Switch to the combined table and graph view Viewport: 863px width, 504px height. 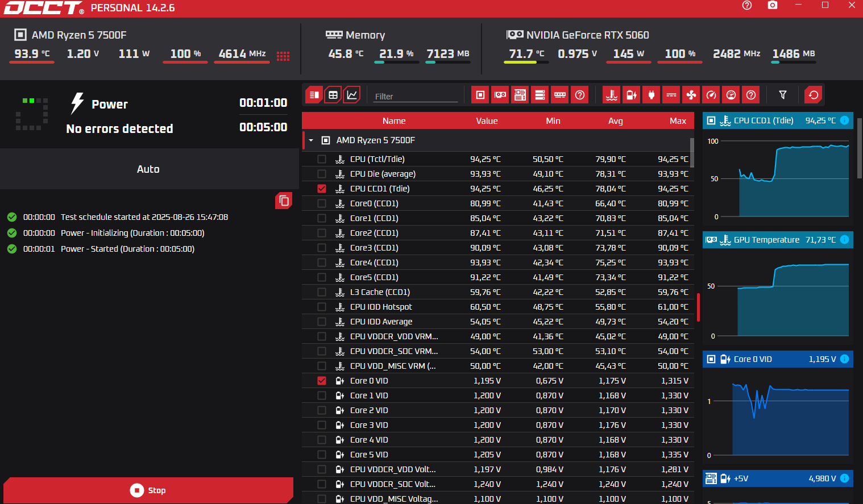(x=314, y=95)
